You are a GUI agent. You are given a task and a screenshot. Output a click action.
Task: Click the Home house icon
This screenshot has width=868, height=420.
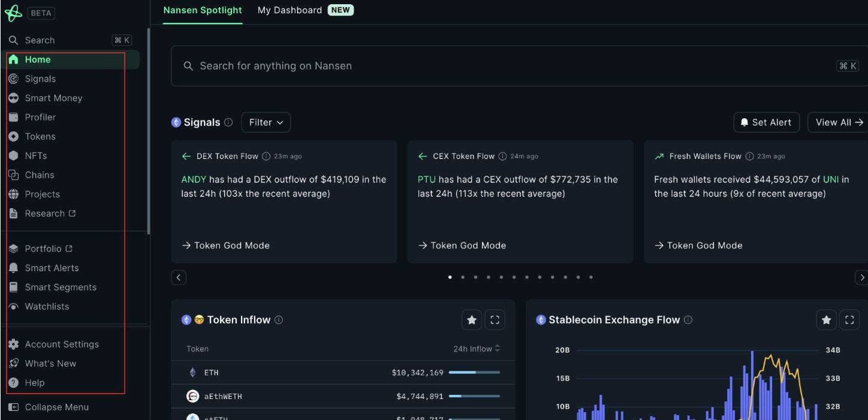pyautogui.click(x=14, y=59)
